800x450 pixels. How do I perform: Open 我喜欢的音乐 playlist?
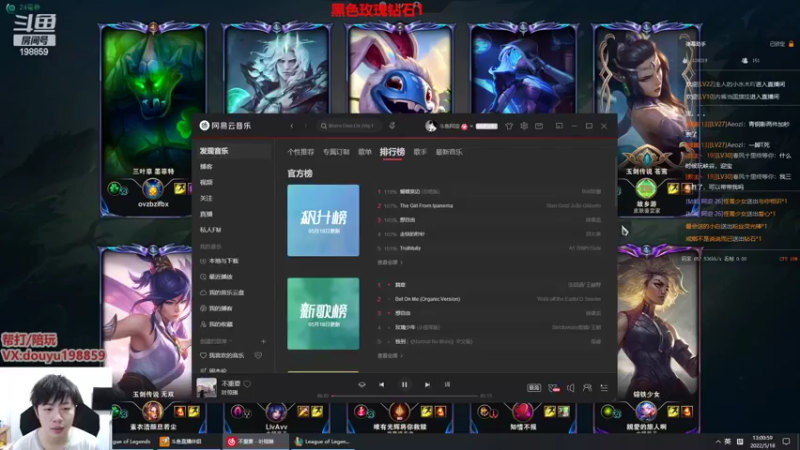[x=222, y=356]
